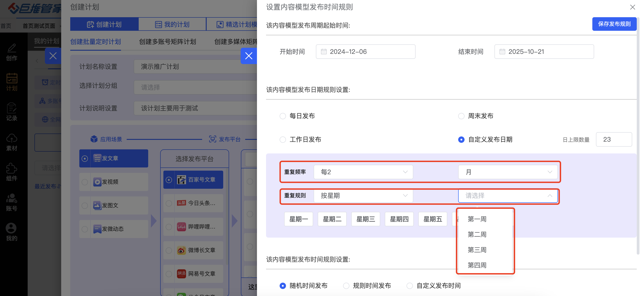Screen dimensions: 644x296
Task: Click calendar icon in 开始时间 field
Action: [324, 52]
